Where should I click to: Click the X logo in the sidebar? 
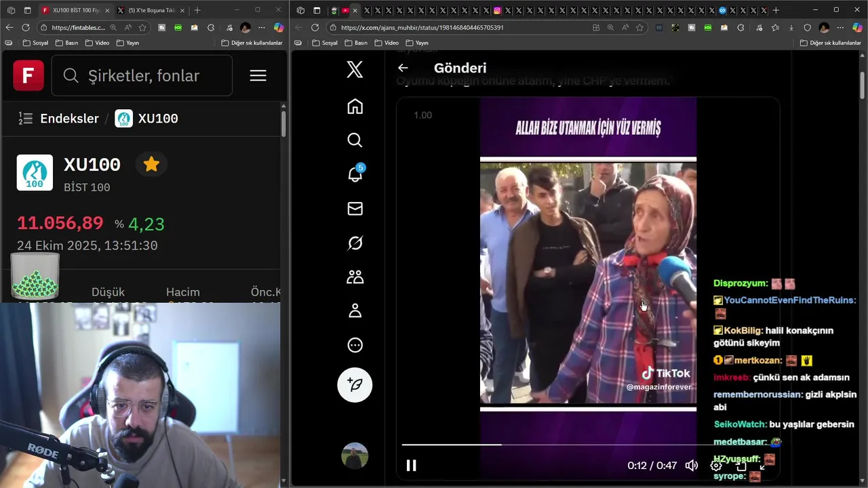[x=355, y=69]
